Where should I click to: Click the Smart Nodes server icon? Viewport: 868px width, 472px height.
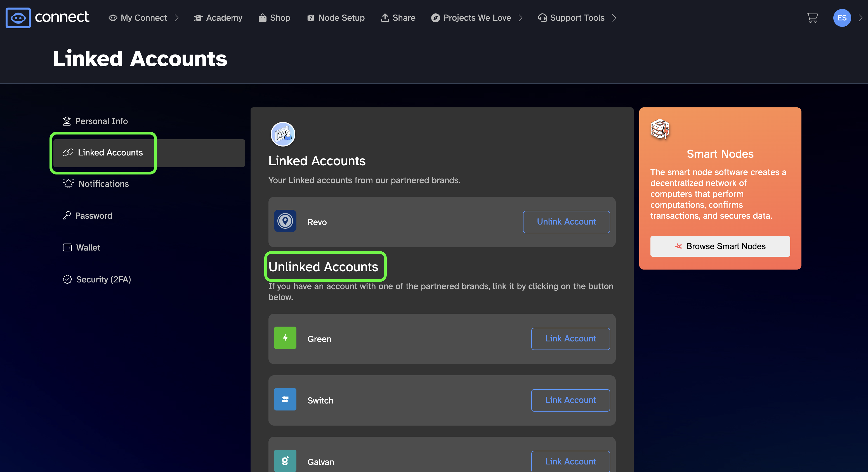tap(660, 129)
